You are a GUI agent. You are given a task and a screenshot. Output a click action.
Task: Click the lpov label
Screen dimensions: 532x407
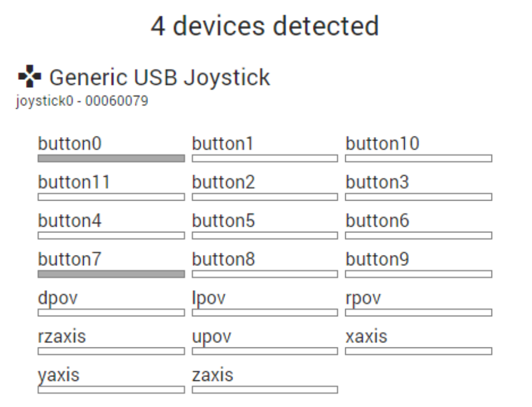tap(209, 298)
